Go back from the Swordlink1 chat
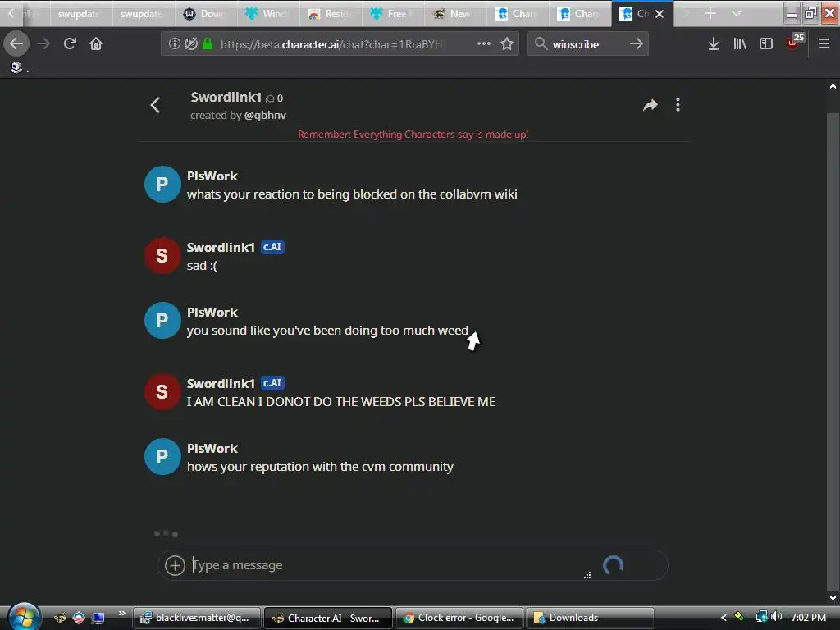The height and width of the screenshot is (630, 840). [155, 106]
